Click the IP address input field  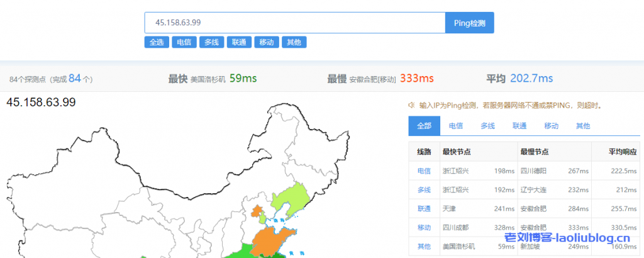[294, 23]
